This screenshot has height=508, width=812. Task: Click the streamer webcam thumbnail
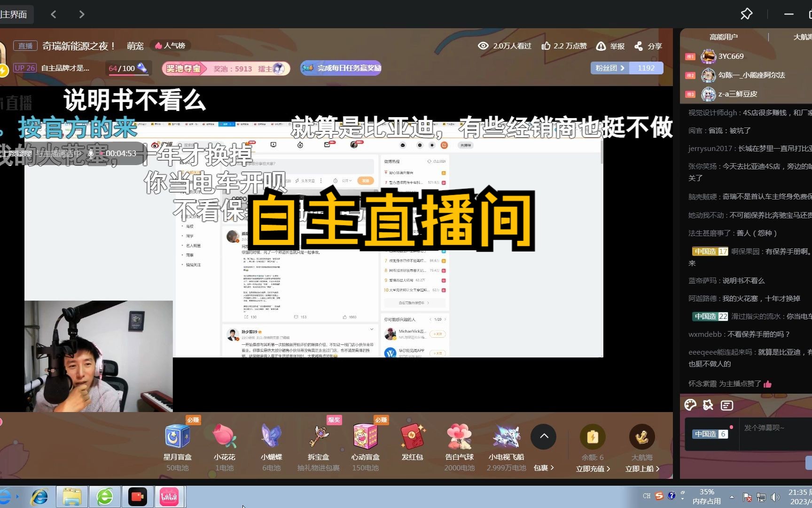99,357
